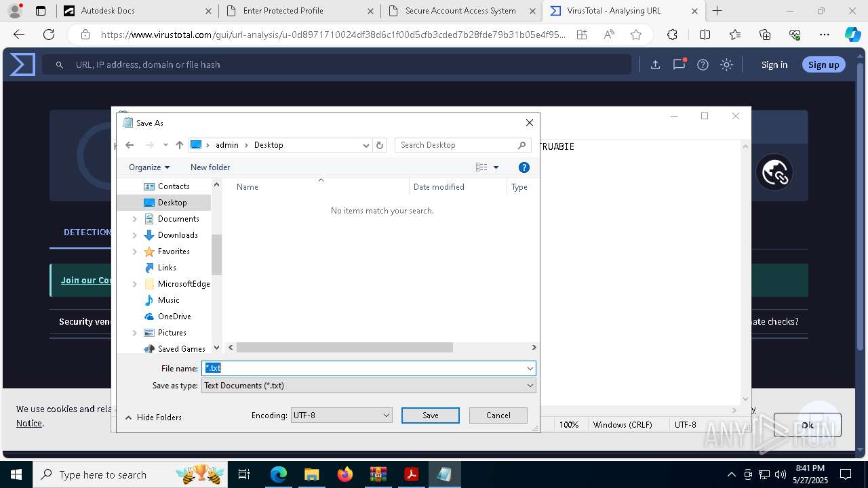Open Save As dialog help icon

[x=524, y=167]
